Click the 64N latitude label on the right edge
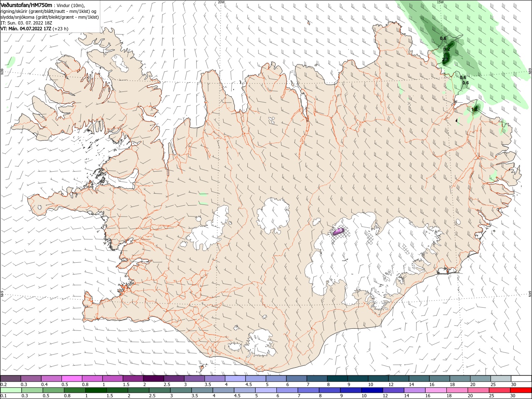The height and width of the screenshot is (399, 532). [530, 294]
